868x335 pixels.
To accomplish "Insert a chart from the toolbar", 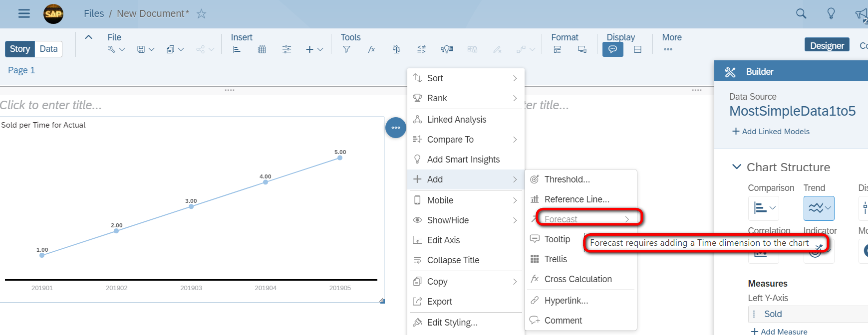I will pyautogui.click(x=237, y=49).
